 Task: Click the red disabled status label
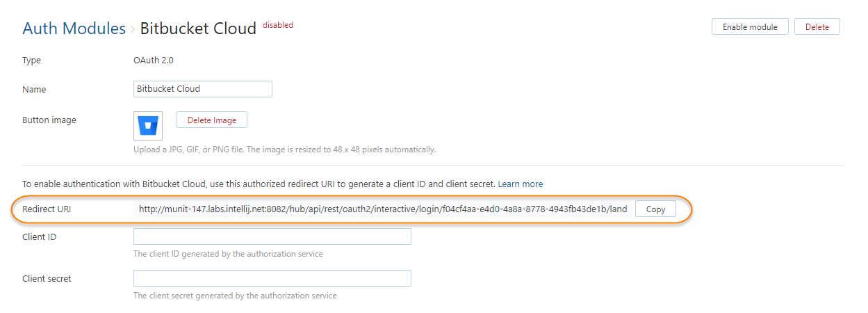pyautogui.click(x=278, y=25)
